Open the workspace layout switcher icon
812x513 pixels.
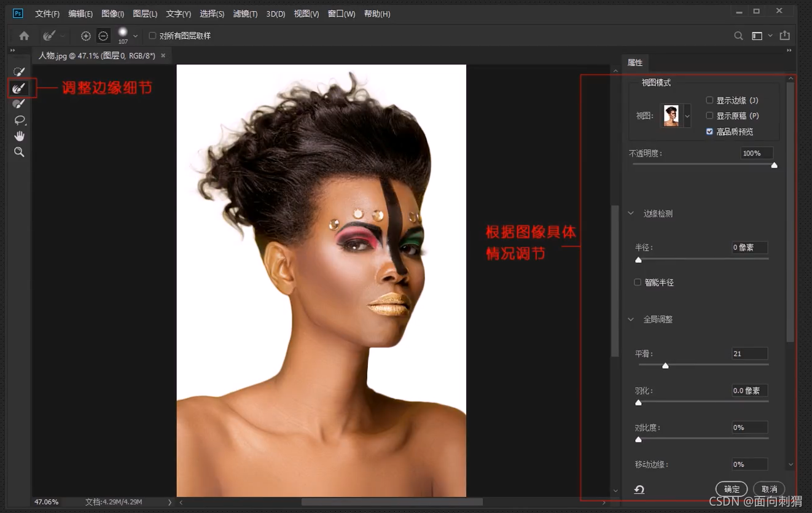coord(757,36)
